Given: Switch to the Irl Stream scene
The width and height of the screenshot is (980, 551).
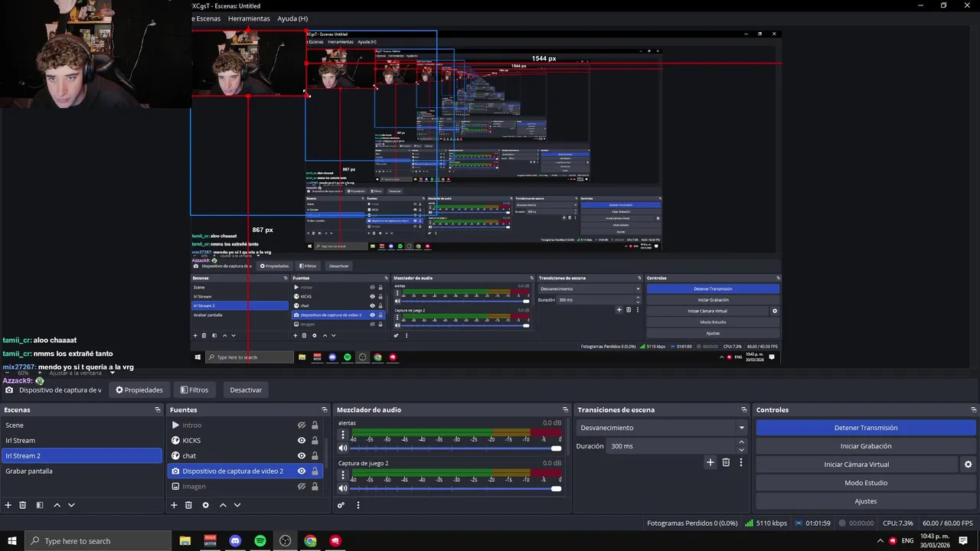Looking at the screenshot, I should (82, 441).
